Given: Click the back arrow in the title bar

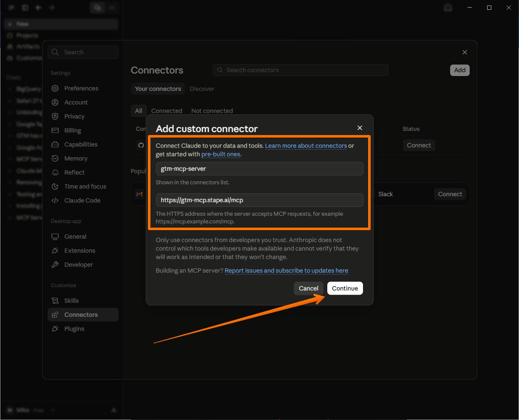Looking at the screenshot, I should click(39, 8).
